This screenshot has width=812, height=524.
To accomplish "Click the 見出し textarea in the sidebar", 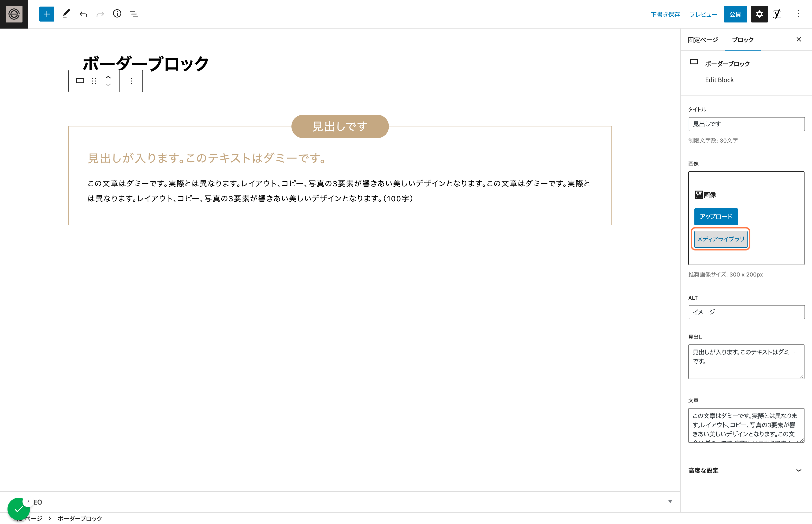I will (746, 361).
